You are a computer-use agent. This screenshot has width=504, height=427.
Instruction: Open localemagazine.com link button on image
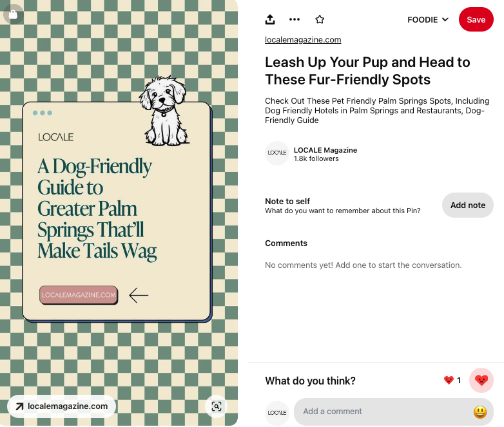[61, 406]
